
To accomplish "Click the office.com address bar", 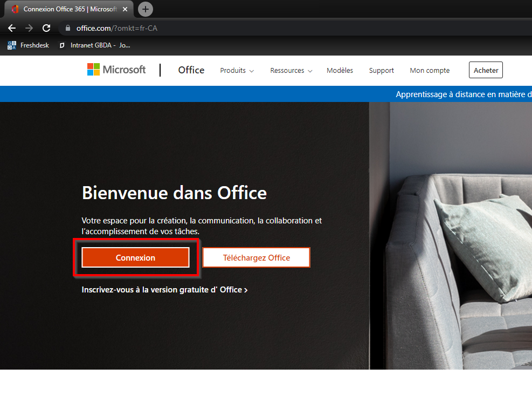I will click(295, 28).
